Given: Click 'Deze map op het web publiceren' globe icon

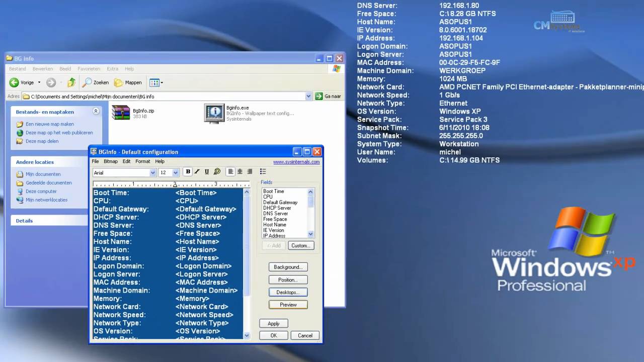Looking at the screenshot, I should 20,133.
